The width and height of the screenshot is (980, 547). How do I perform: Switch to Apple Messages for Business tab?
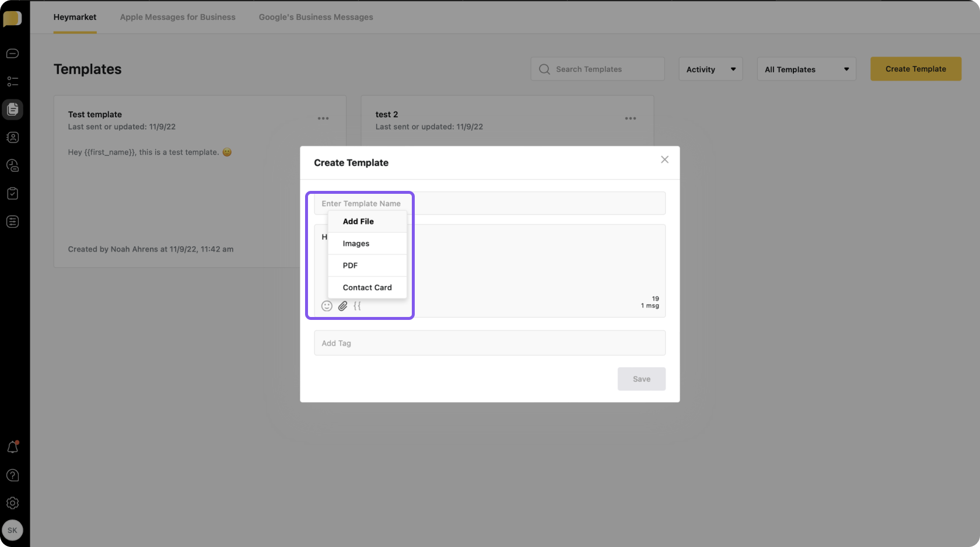177,17
